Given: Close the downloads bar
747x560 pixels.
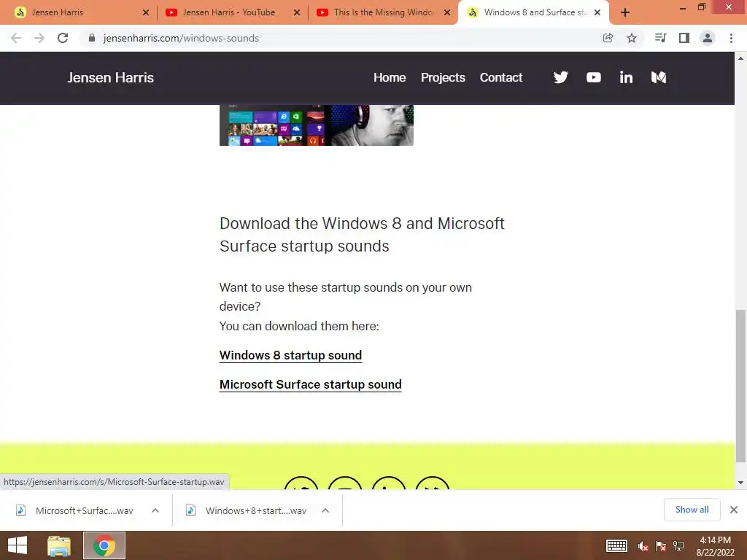Looking at the screenshot, I should coord(734,510).
